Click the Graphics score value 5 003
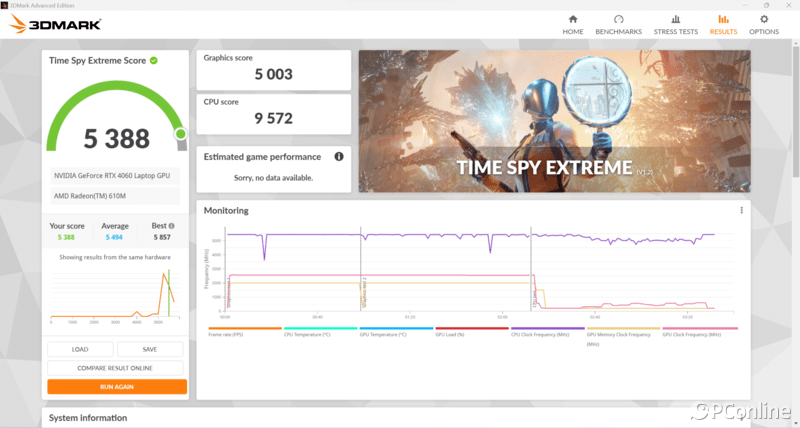 pyautogui.click(x=273, y=74)
